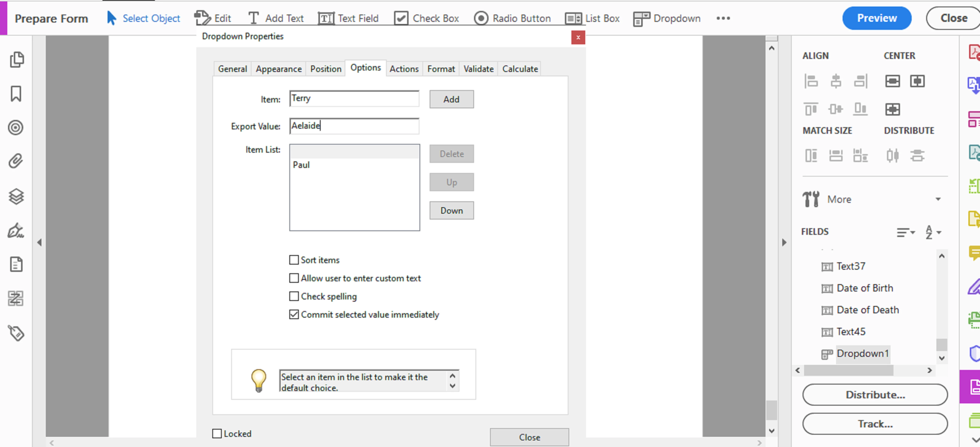
Task: Enable the Sort items checkbox
Action: (294, 260)
